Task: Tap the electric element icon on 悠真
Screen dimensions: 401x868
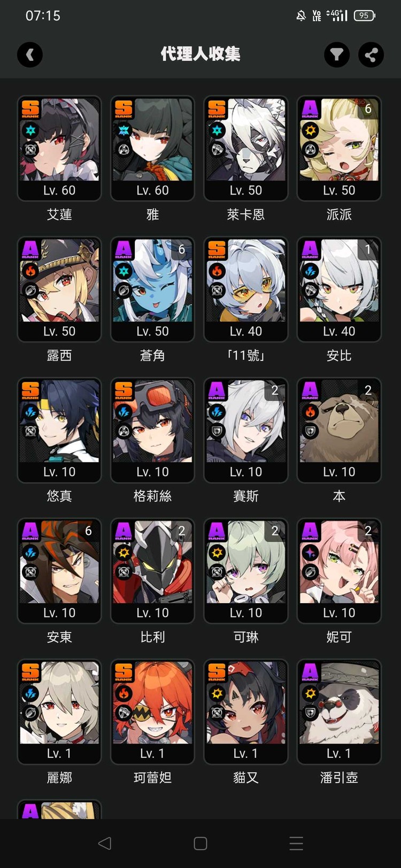Action: point(30,412)
